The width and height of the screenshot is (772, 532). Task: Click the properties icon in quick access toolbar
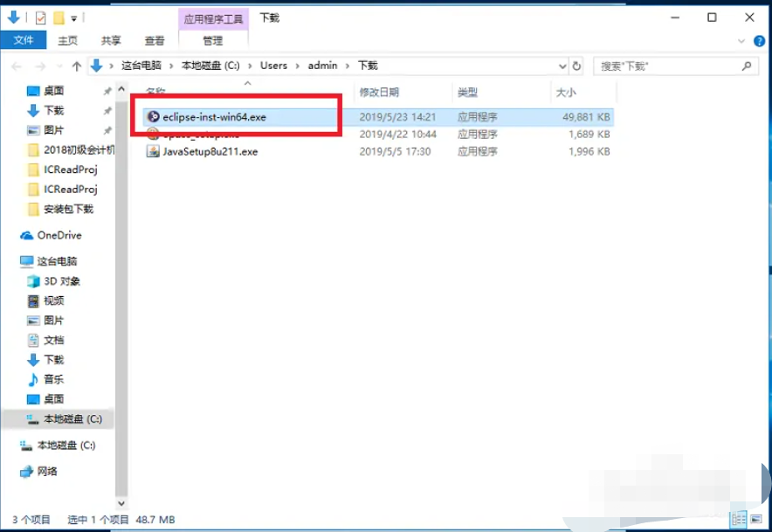(40, 17)
